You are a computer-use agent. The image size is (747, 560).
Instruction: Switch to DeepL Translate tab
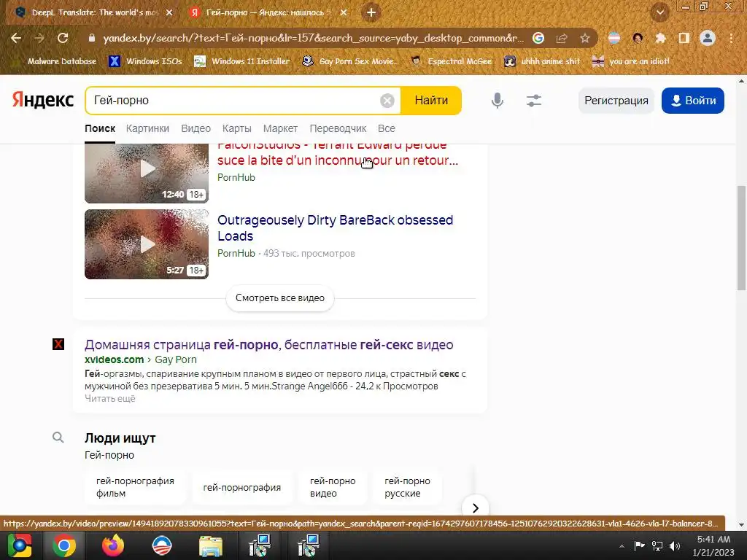94,13
